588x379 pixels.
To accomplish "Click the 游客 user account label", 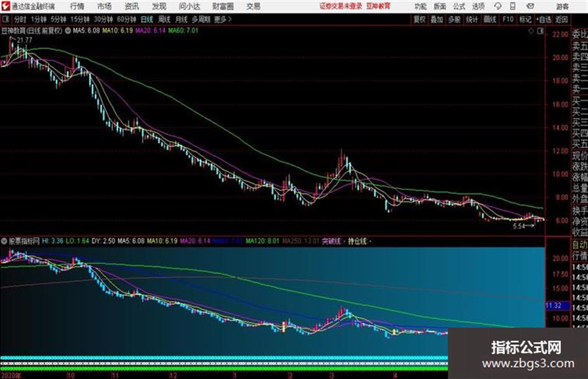I will (x=562, y=6).
